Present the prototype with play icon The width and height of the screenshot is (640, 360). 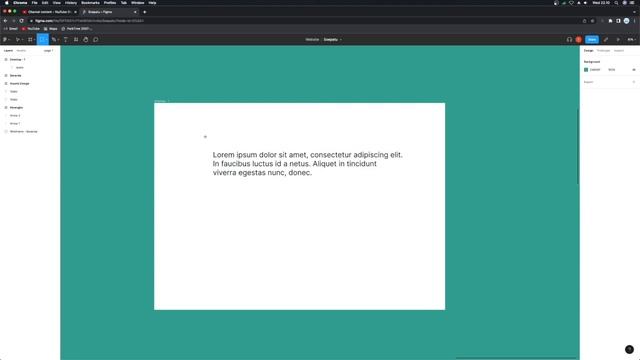click(x=618, y=40)
